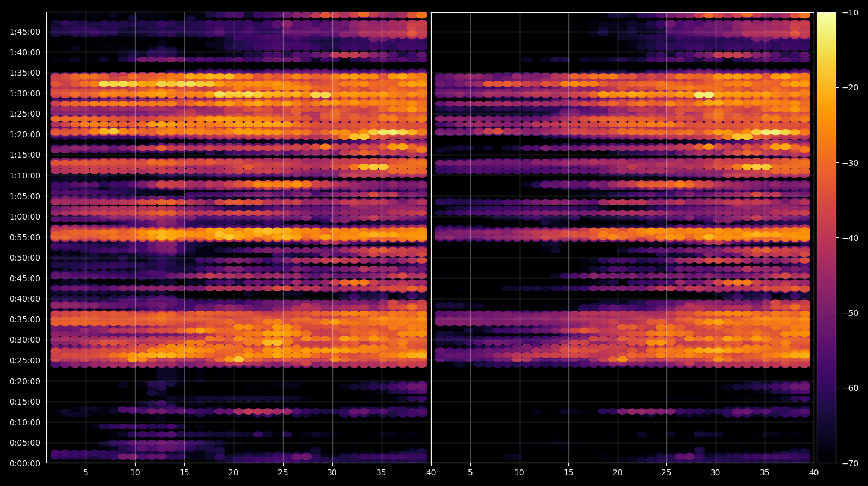Click the colorbar tick −50
This screenshot has width=868, height=486.
click(x=851, y=313)
